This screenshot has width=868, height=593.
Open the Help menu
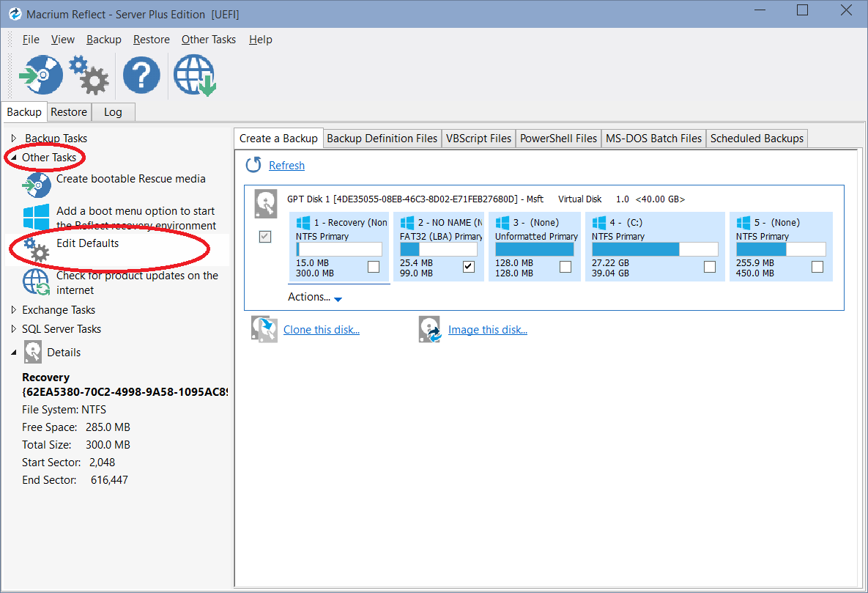pos(260,40)
